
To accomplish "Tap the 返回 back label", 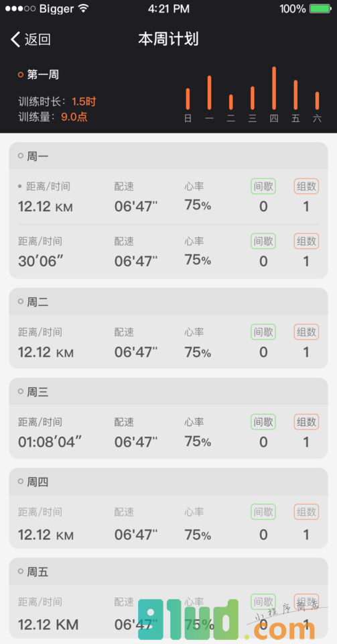I will 38,40.
